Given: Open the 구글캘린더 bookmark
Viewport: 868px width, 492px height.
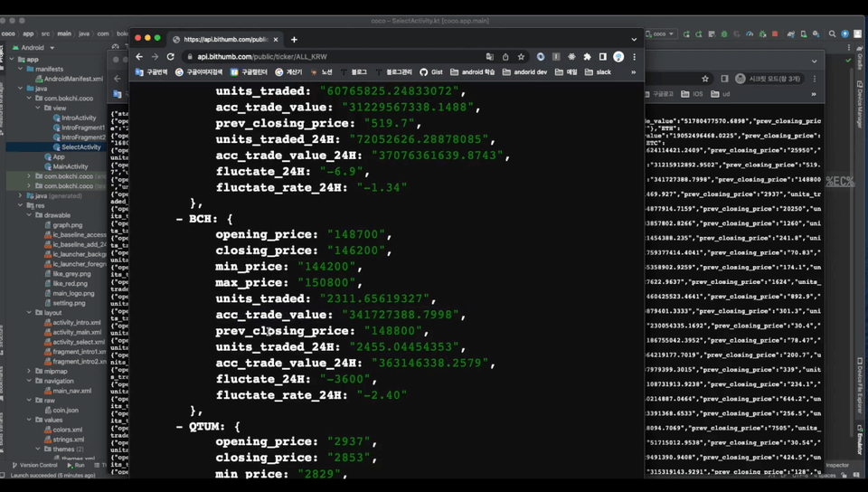Looking at the screenshot, I should coord(250,72).
